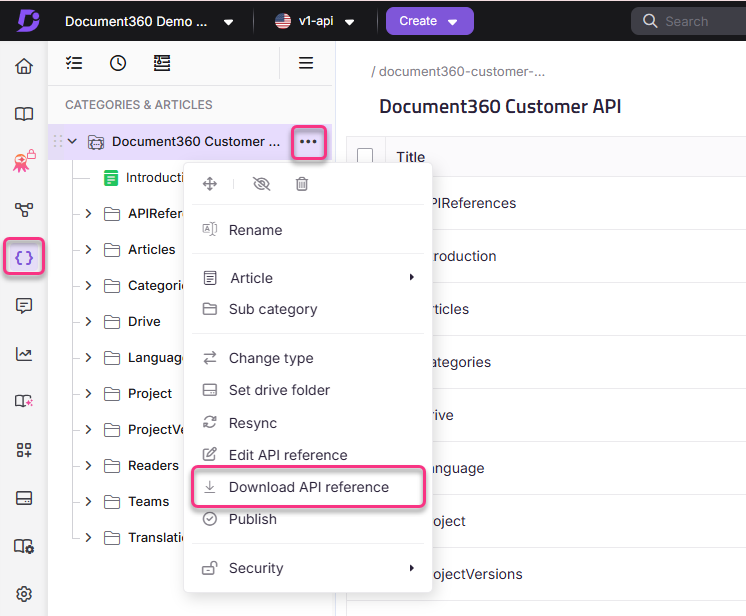Click the more options ellipsis button

(308, 142)
